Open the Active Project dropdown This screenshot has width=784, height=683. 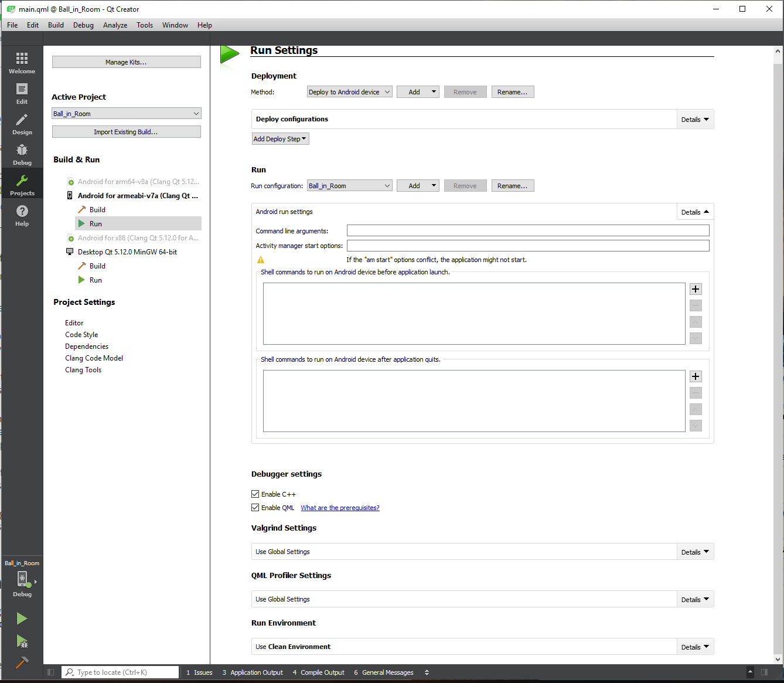click(126, 114)
